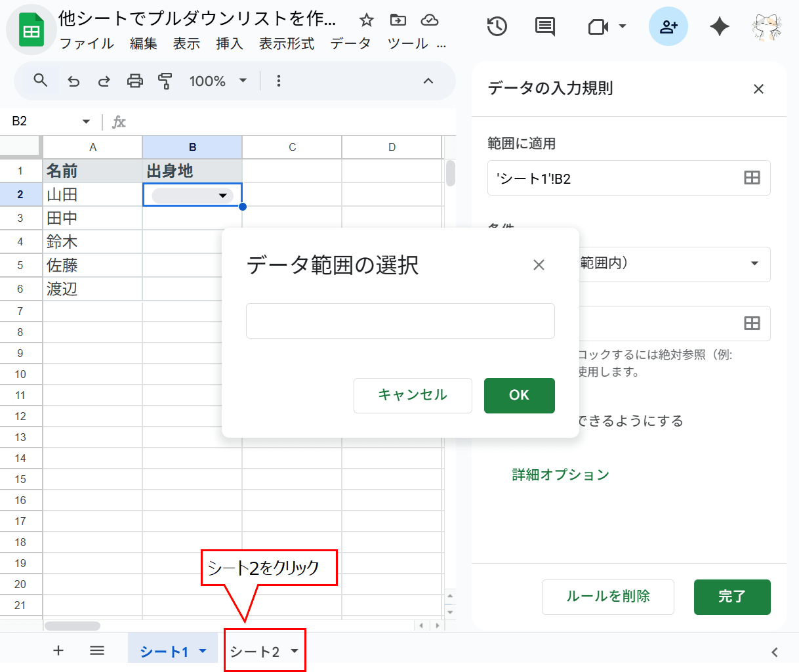This screenshot has height=672, width=799.
Task: Confirm with the OK button
Action: pyautogui.click(x=519, y=395)
